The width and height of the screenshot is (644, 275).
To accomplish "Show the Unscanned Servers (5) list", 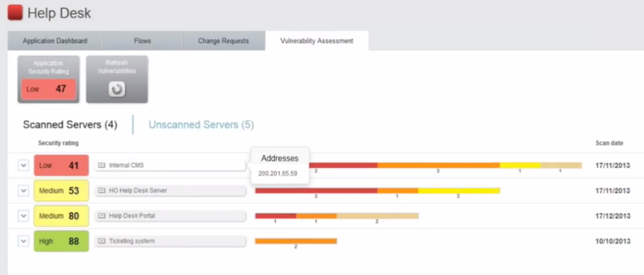I will pos(201,125).
